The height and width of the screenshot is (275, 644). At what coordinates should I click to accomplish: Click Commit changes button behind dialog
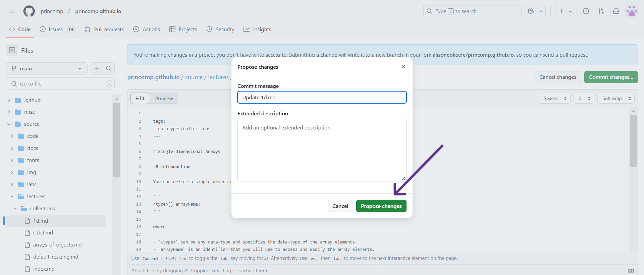[611, 77]
